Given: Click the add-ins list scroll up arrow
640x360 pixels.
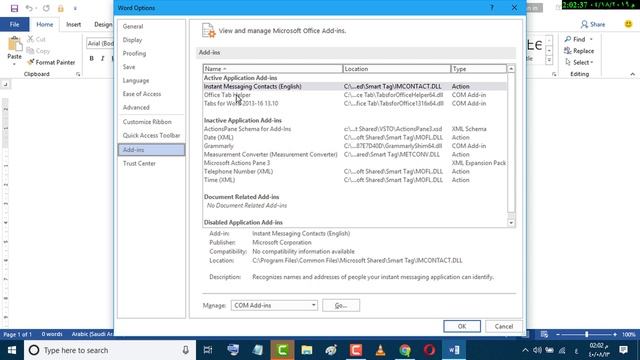Looking at the screenshot, I should [511, 69].
